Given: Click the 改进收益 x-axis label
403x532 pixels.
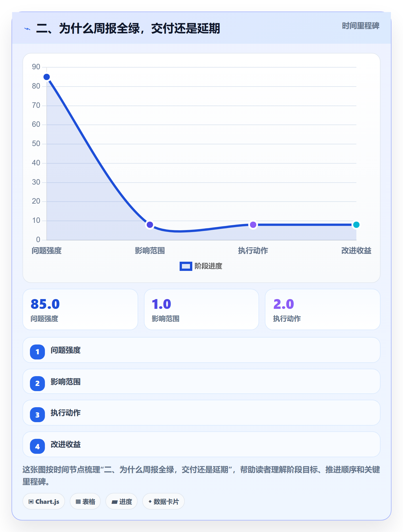Looking at the screenshot, I should (356, 251).
